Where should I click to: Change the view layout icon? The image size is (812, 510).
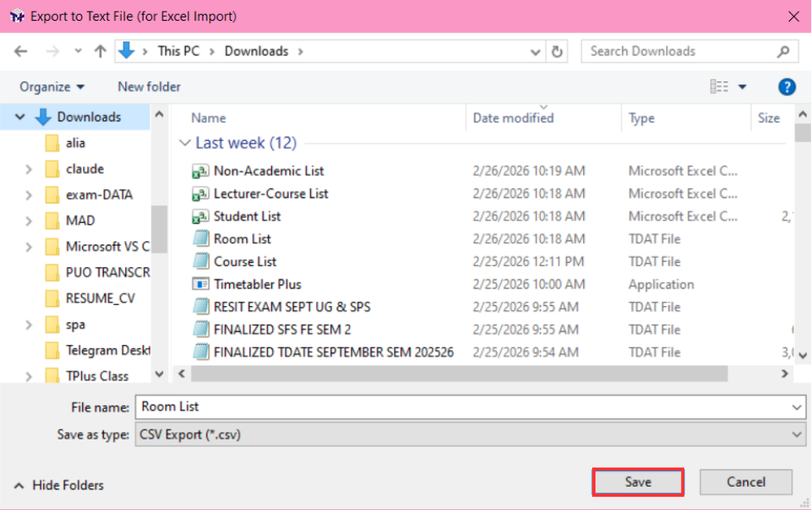[x=719, y=86]
